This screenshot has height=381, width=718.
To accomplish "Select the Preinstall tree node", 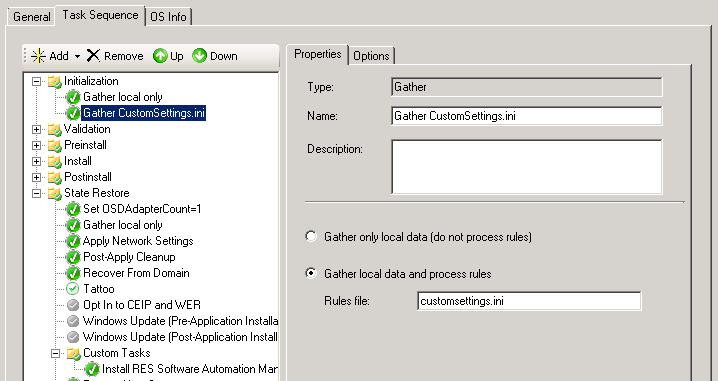I will pyautogui.click(x=85, y=145).
